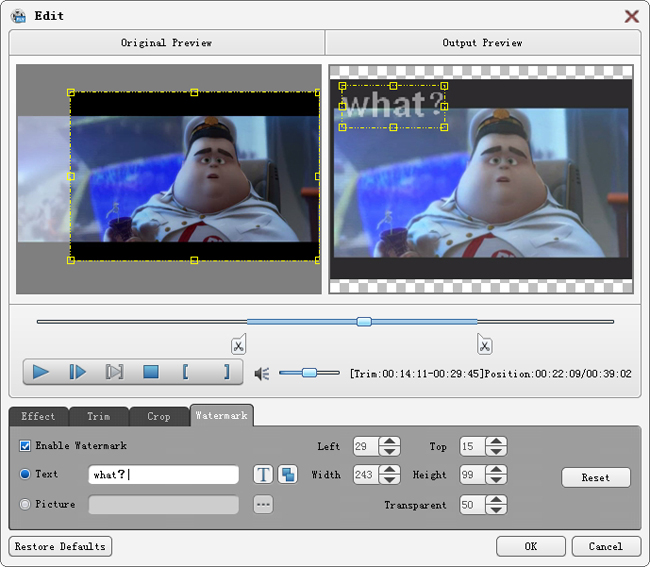Viewport: 650px width, 567px height.
Task: Select the Picture radio button
Action: click(25, 504)
